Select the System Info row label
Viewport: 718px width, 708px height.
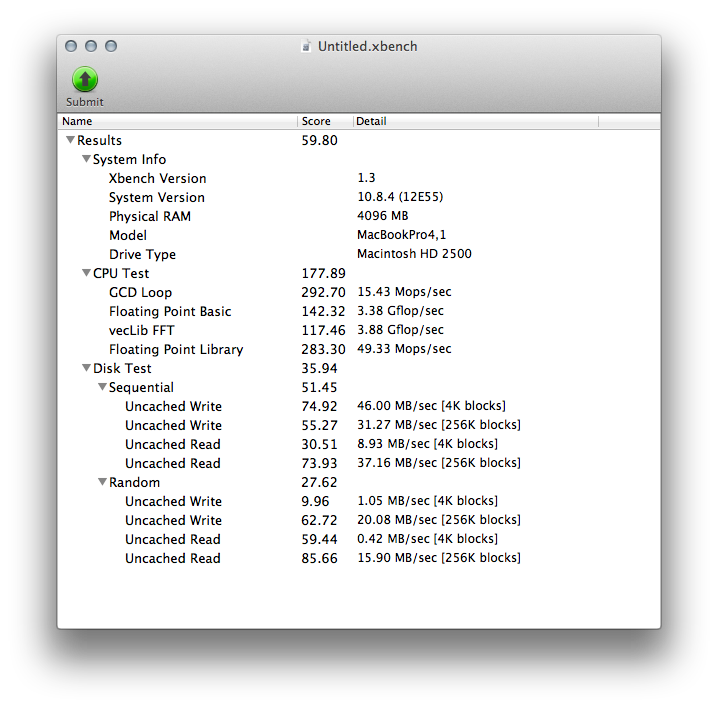129,159
